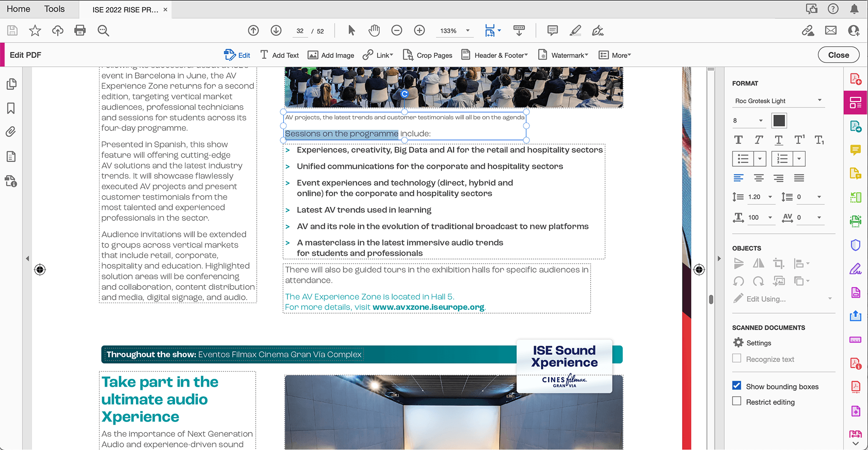The image size is (868, 450).
Task: Go to the Home tab
Action: tap(18, 9)
